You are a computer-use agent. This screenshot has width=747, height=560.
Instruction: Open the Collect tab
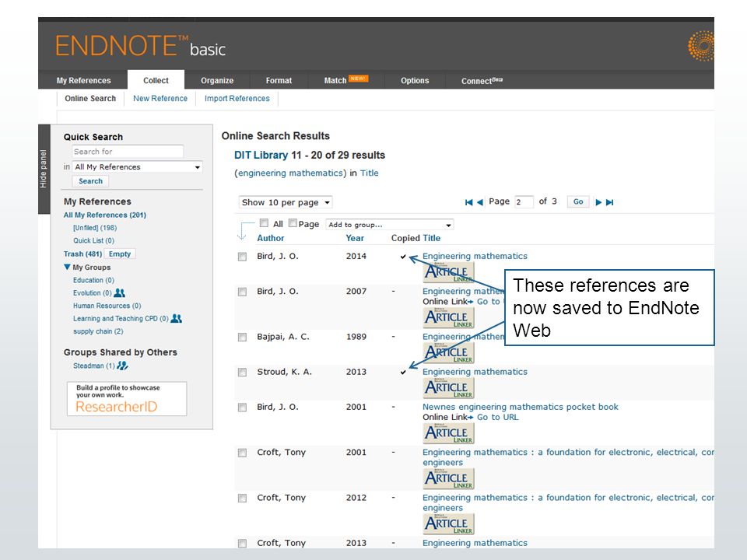coord(156,80)
